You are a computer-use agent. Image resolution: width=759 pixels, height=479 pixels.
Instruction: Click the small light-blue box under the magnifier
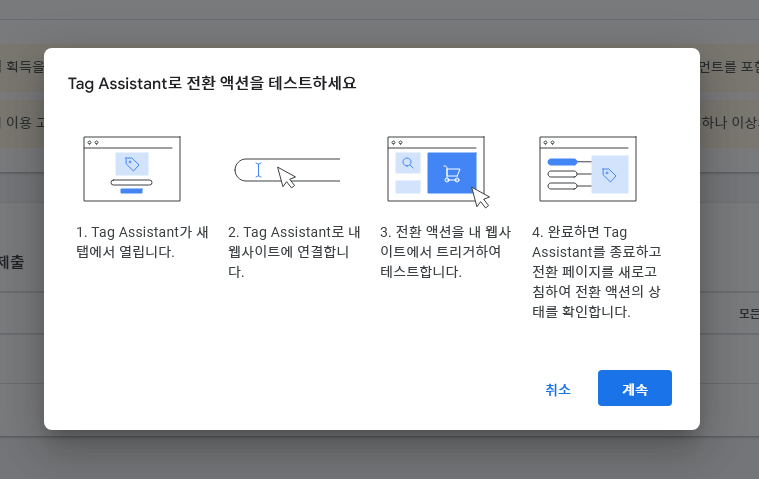(408, 187)
